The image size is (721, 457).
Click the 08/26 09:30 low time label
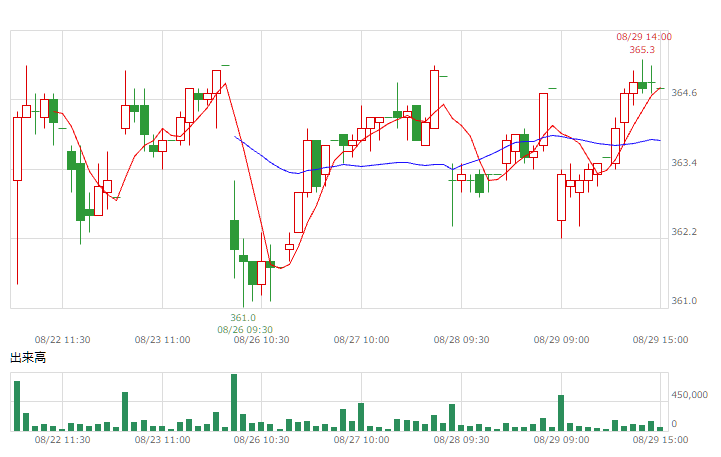tap(245, 330)
